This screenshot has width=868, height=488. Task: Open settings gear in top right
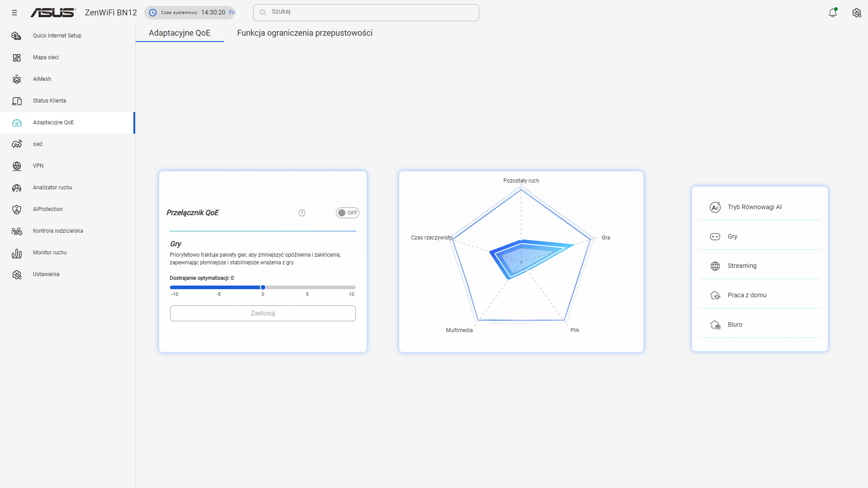click(857, 13)
